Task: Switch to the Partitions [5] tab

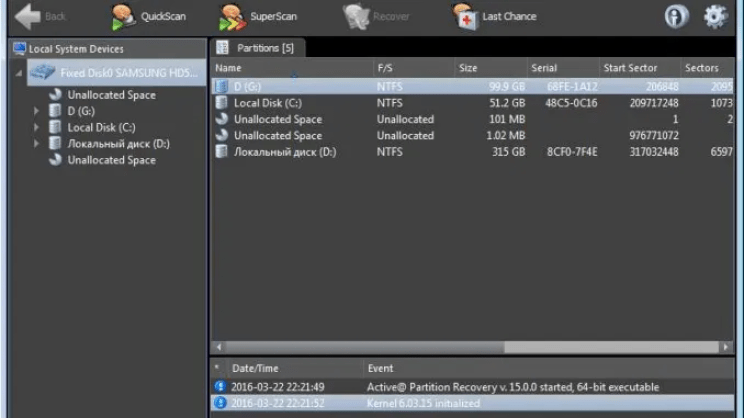Action: click(x=257, y=48)
